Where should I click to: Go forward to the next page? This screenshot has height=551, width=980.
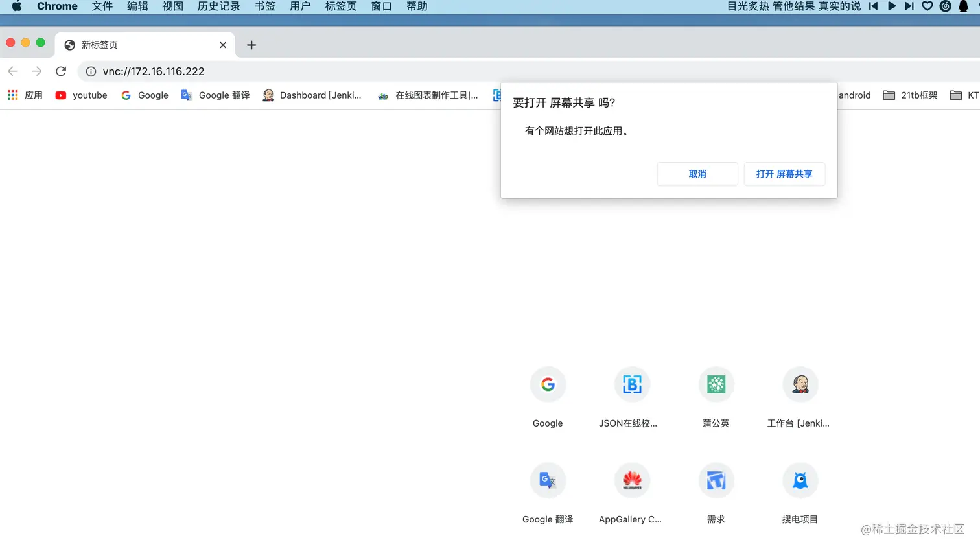coord(37,71)
